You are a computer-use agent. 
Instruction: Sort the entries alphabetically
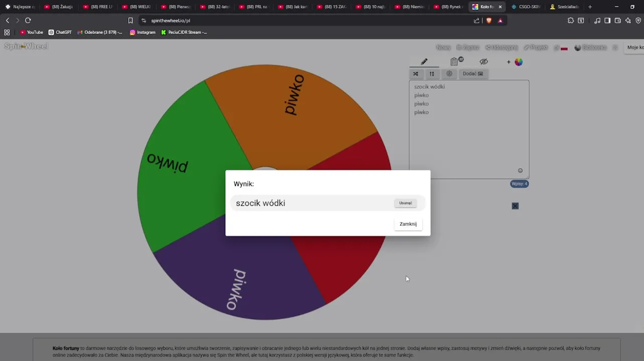tap(432, 74)
